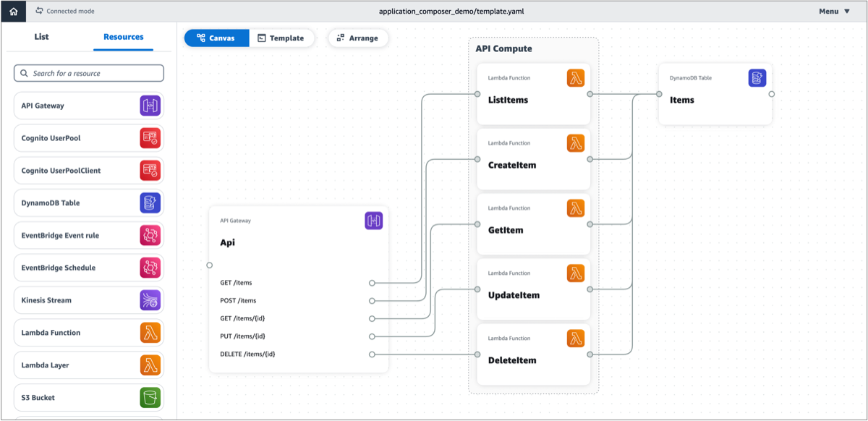The height and width of the screenshot is (421, 868).
Task: Click the Lambda icon on the ListItems card
Action: click(576, 77)
